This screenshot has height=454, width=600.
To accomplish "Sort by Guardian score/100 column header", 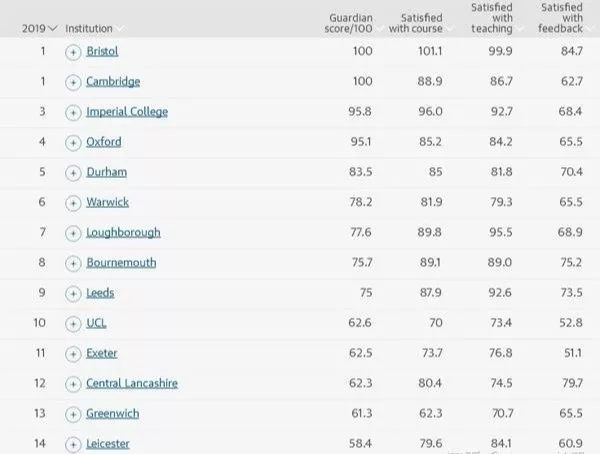I will (x=349, y=23).
